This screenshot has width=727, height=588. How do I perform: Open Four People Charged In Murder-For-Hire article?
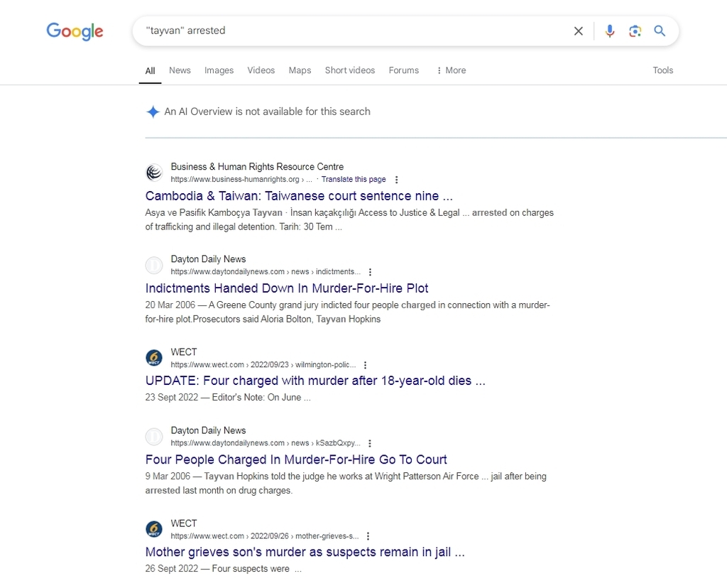tap(296, 459)
